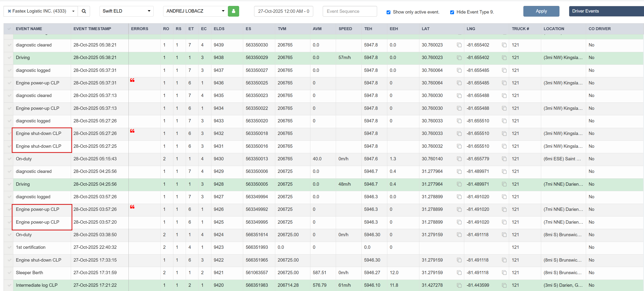
Task: Remove Fastex Logistic INC. selection with X
Action: (x=9, y=11)
